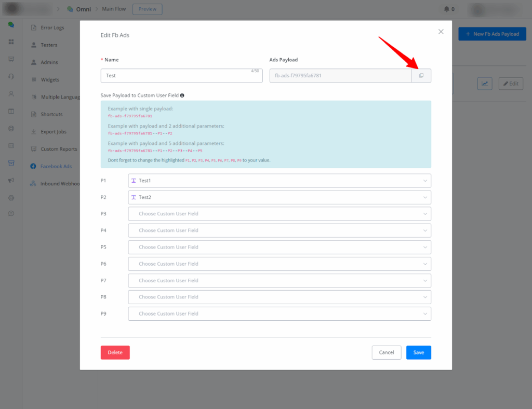Expand the P9 custom user field dropdown
532x409 pixels.
(279, 313)
